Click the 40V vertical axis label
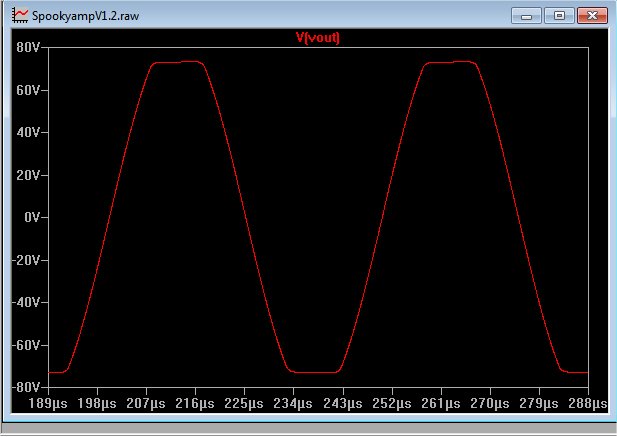This screenshot has width=617, height=437. coord(28,133)
